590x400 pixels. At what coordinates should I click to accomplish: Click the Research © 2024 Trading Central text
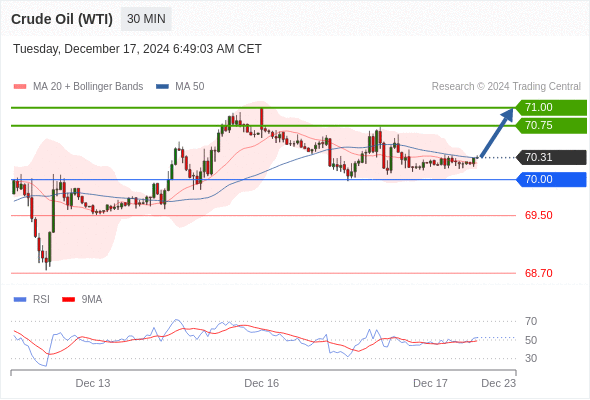506,87
